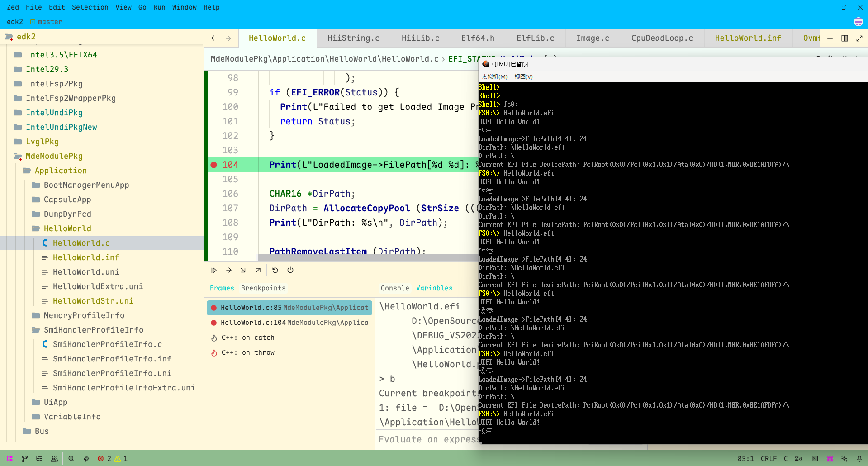Toggle the C++ on throw exception breakpoint

point(214,352)
